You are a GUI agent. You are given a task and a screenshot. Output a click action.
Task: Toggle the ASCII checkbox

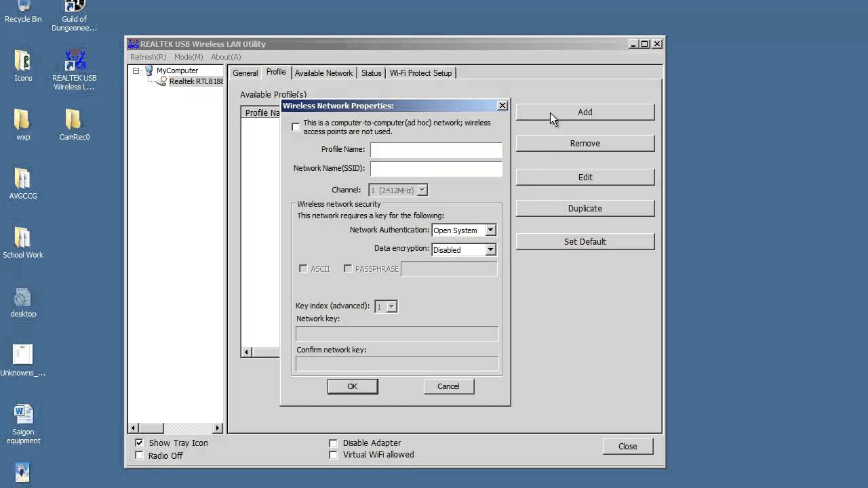[x=303, y=269]
